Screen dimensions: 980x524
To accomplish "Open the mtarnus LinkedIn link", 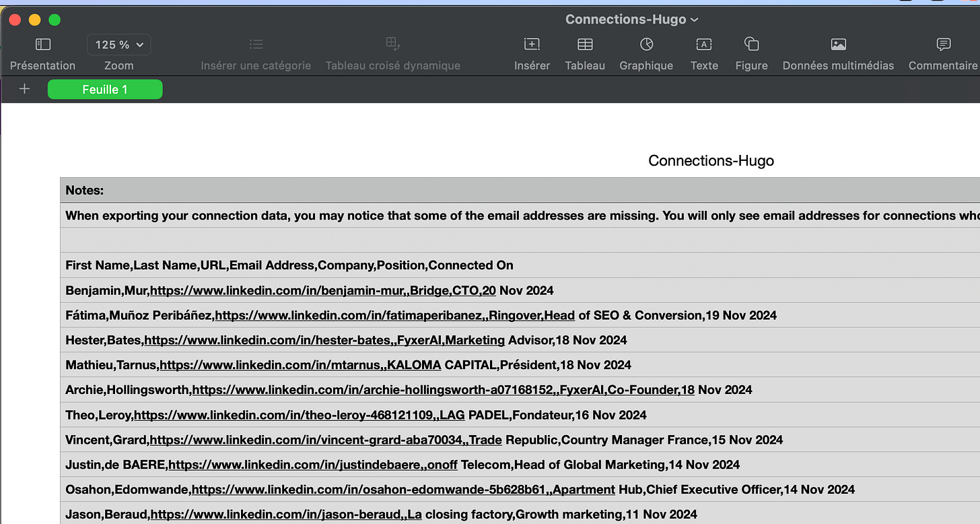I will (300, 366).
